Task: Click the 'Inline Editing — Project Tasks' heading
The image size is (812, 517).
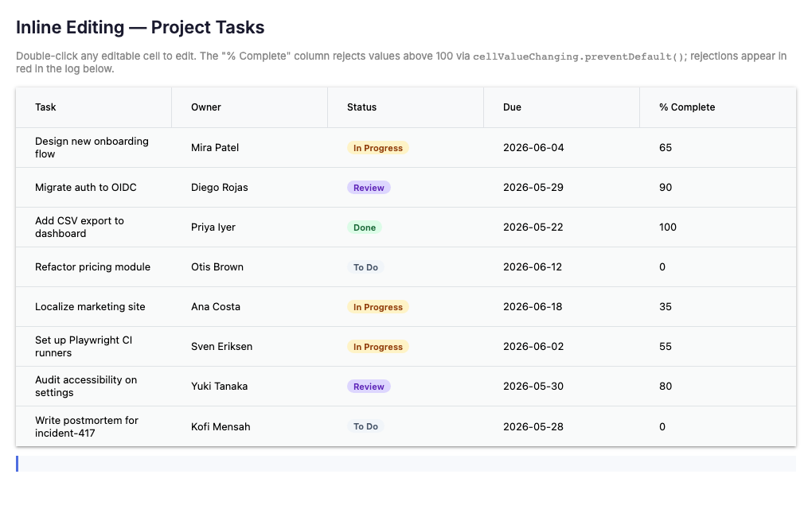Action: pyautogui.click(x=140, y=27)
